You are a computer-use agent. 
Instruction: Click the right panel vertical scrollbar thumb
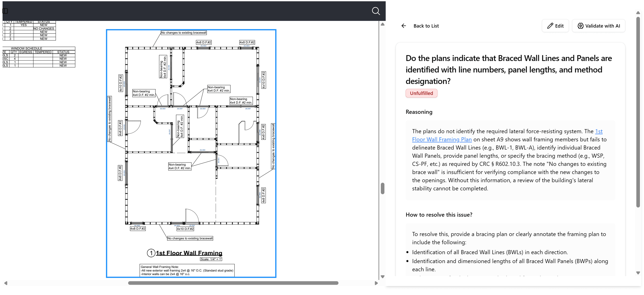pyautogui.click(x=638, y=112)
